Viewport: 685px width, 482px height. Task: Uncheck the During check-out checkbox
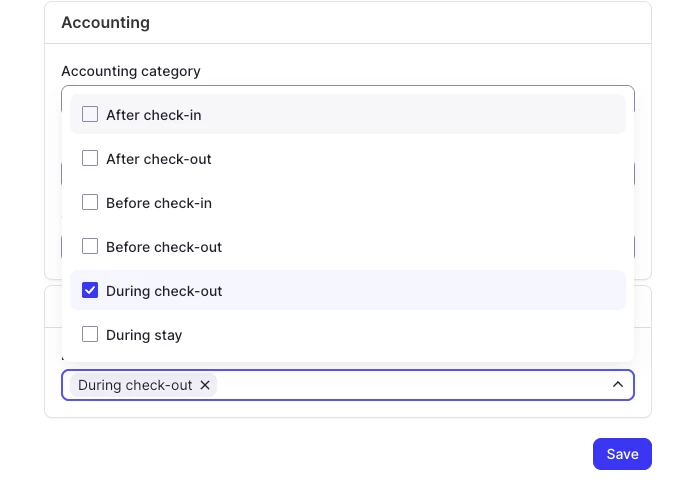[x=90, y=290]
